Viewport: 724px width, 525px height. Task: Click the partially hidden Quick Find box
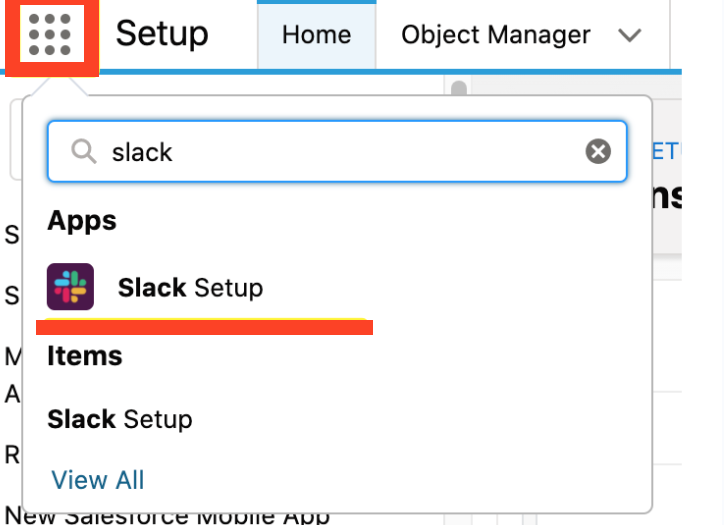pos(16,139)
